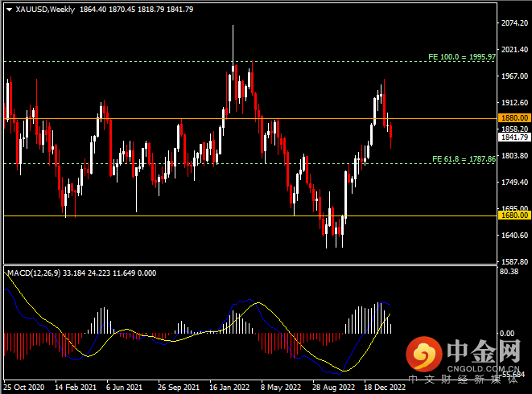Click the 1841.79 current price tag
The width and height of the screenshot is (532, 394).
pyautogui.click(x=513, y=137)
